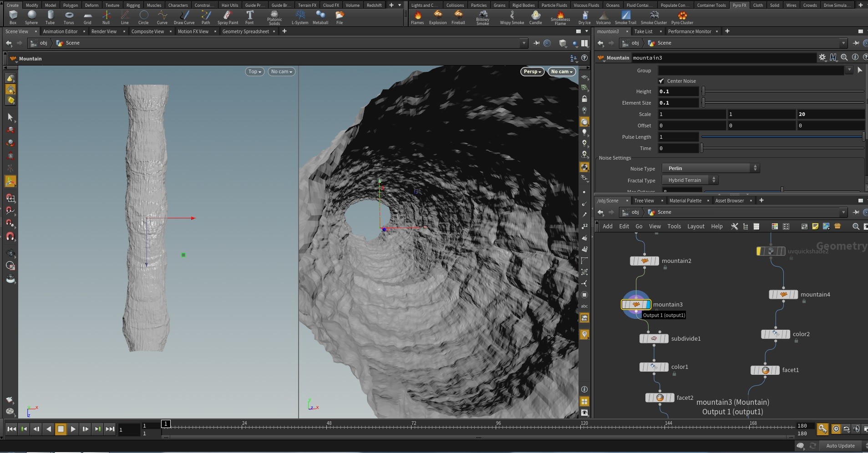Viewport: 868px width, 453px height.
Task: Toggle the Center Noise checkbox
Action: point(661,81)
